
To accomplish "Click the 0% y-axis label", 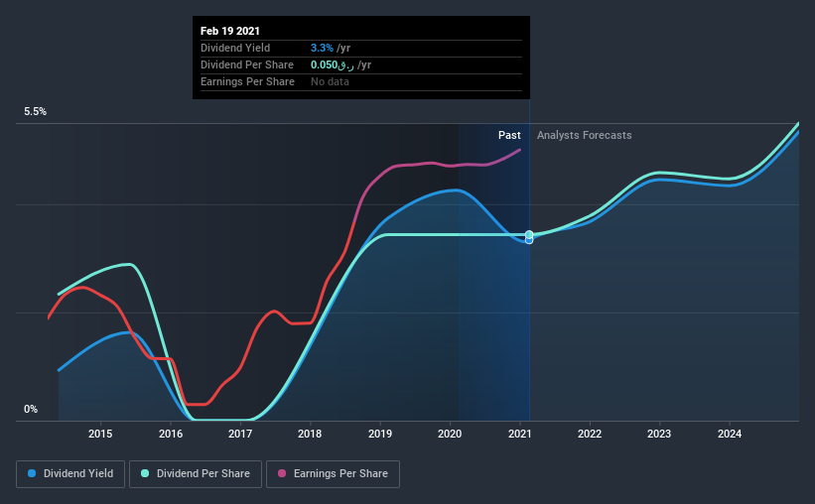I will (x=31, y=410).
